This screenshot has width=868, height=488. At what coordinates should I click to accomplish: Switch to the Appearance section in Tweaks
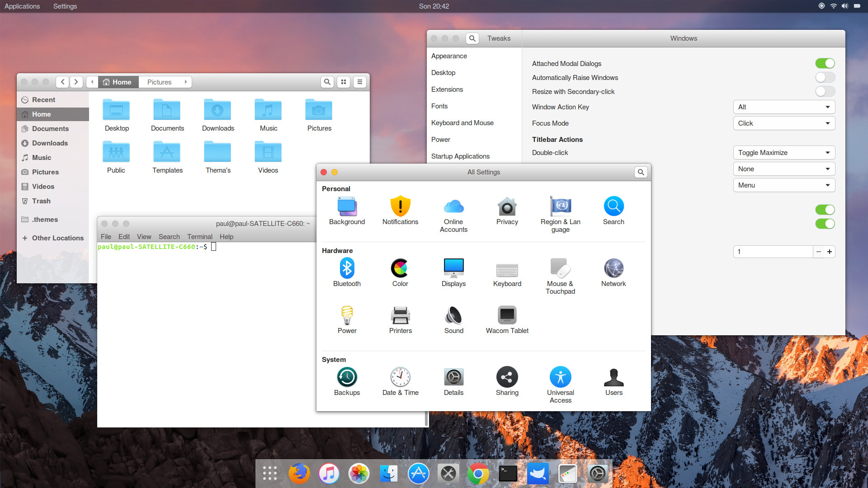point(449,56)
